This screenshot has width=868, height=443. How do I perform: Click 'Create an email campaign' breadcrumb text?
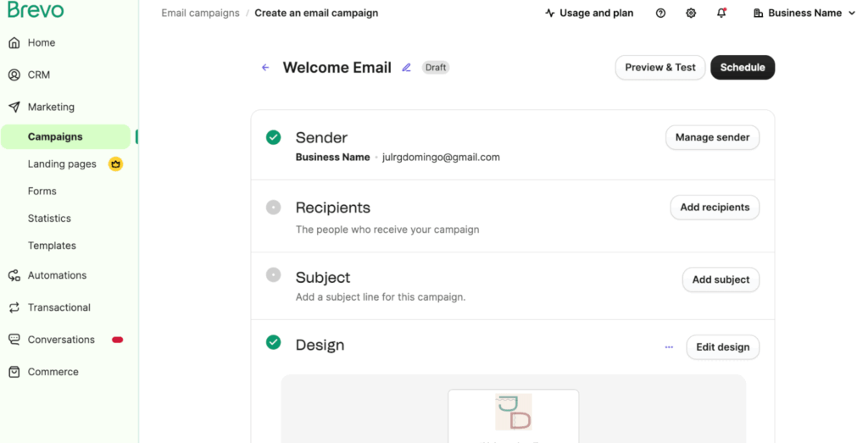coord(317,13)
